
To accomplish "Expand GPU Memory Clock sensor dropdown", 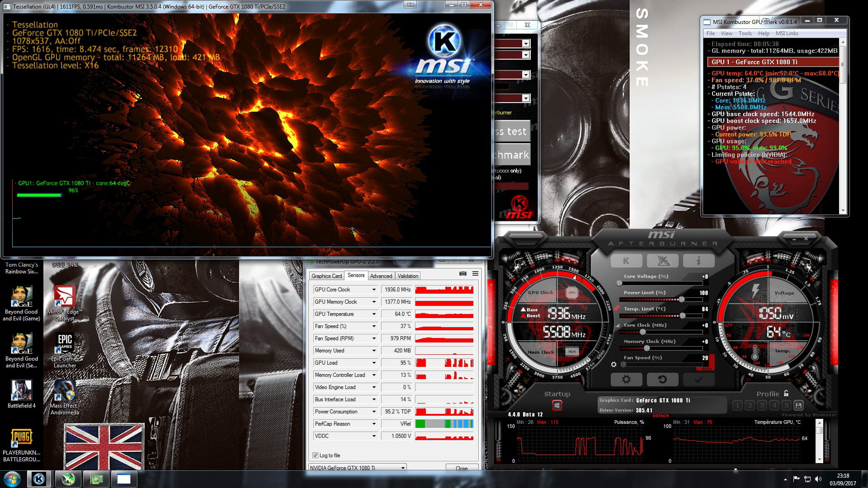I will (374, 302).
